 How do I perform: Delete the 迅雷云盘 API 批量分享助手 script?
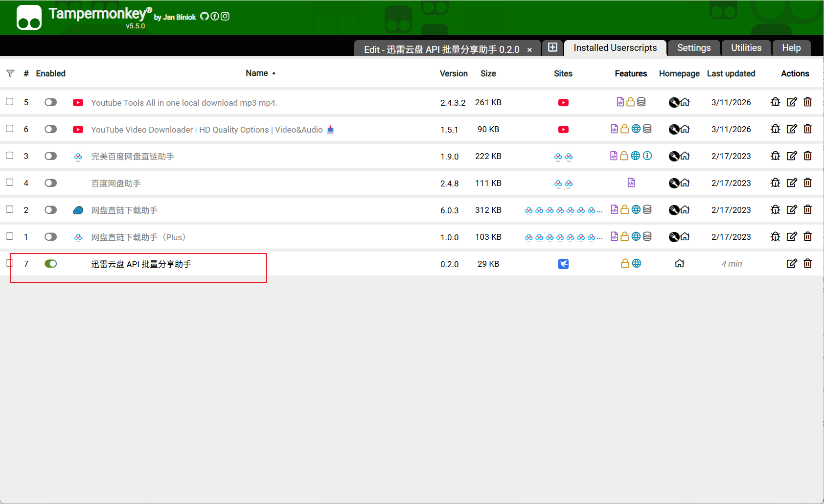[x=808, y=263]
